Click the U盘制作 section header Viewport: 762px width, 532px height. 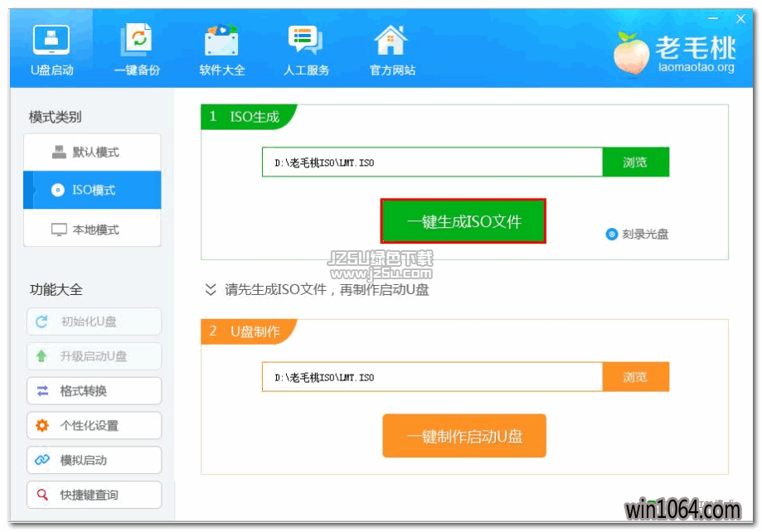[x=248, y=331]
